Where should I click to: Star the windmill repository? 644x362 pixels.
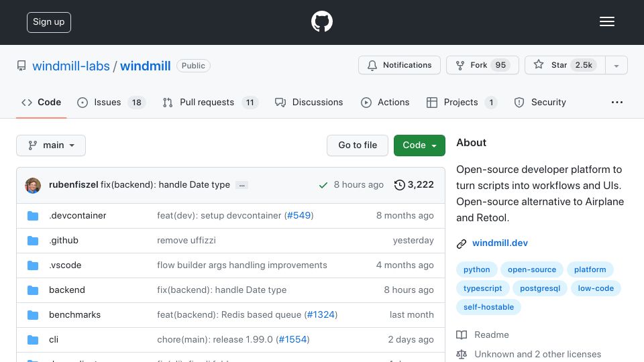pyautogui.click(x=565, y=65)
